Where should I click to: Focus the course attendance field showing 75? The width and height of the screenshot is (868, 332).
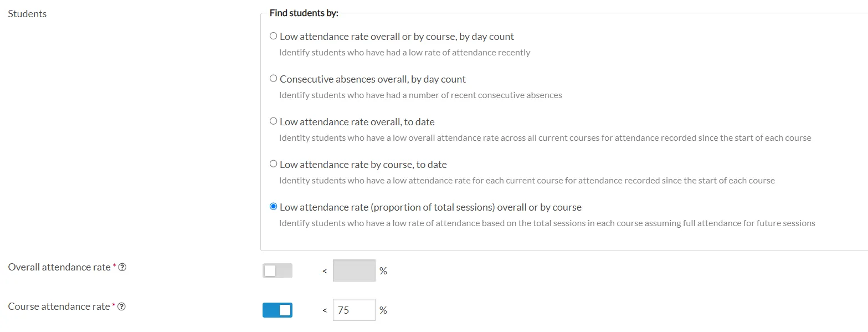(354, 310)
